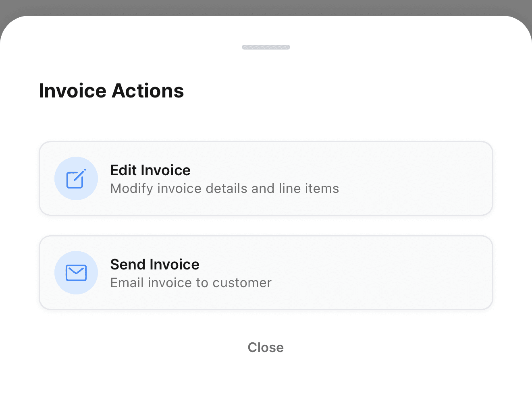Image resolution: width=532 pixels, height=406 pixels.
Task: Click 'Modify invoice details and line items' text
Action: tap(224, 188)
